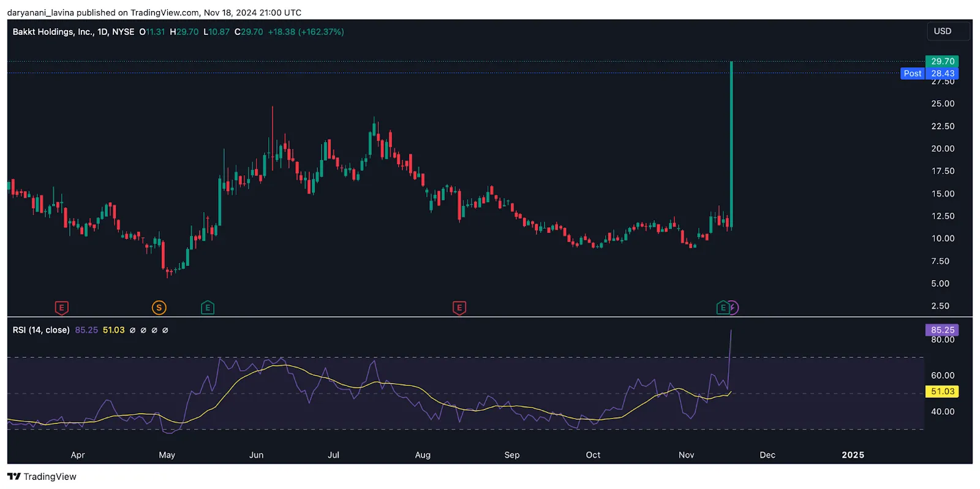
Task: Click the purple RSI value 85.25 in legend
Action: click(x=86, y=330)
